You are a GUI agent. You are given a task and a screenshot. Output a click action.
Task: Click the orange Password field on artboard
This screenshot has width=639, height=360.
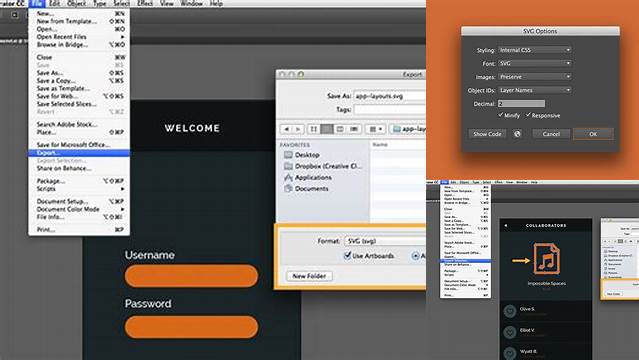(x=191, y=327)
